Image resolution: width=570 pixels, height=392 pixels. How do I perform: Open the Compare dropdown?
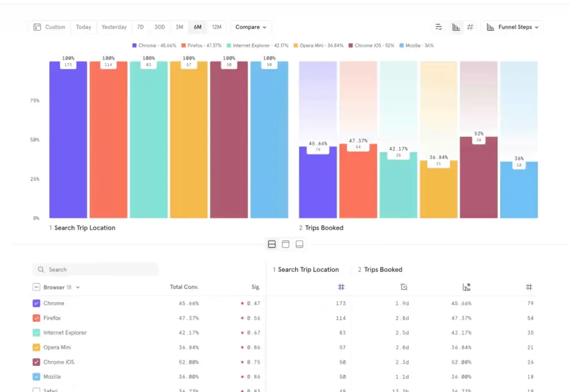[x=250, y=26]
